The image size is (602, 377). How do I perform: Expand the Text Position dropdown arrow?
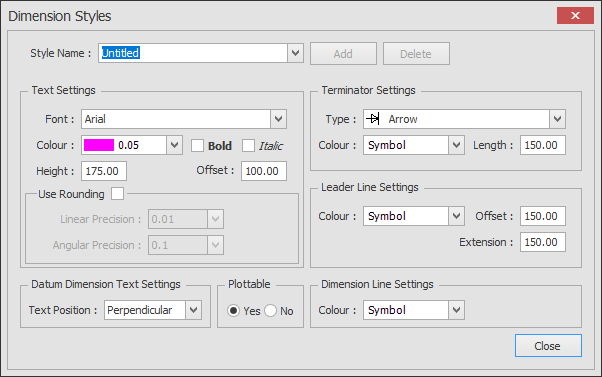click(194, 310)
